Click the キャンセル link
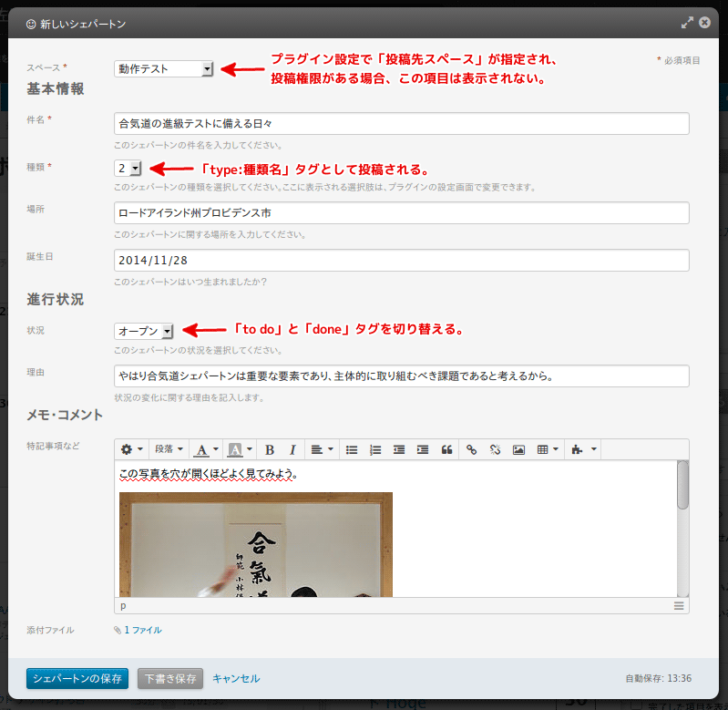728x710 pixels. [236, 679]
